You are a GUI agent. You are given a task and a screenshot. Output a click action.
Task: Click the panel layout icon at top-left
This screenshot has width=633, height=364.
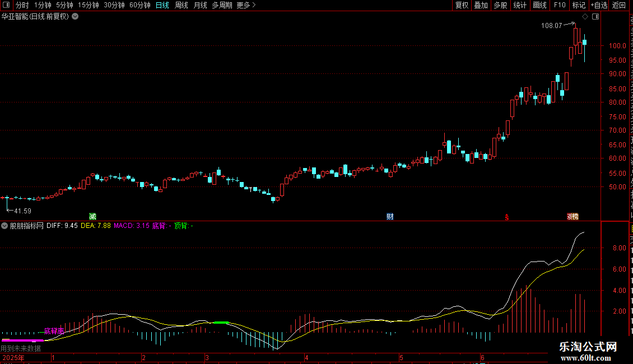click(6, 5)
